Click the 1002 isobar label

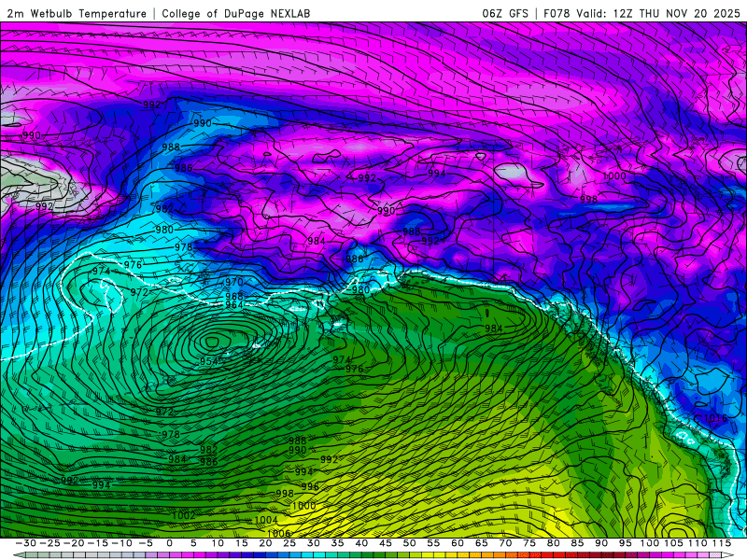tap(183, 515)
